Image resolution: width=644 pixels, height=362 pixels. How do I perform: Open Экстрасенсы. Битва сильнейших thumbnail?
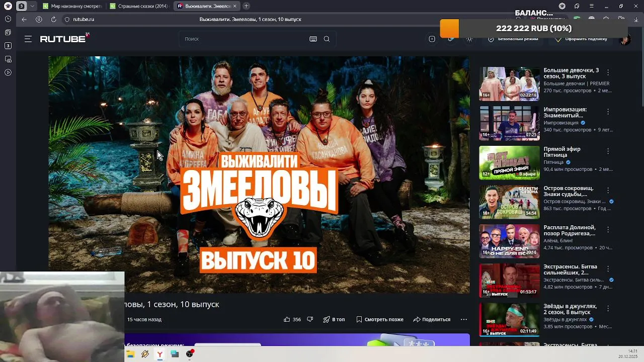(509, 280)
